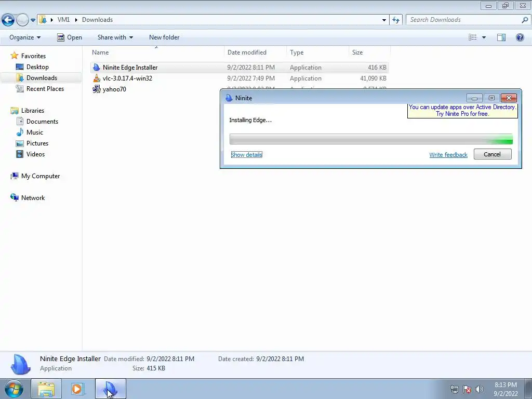Select Desktop under Favorites
The height and width of the screenshot is (399, 532).
37,67
